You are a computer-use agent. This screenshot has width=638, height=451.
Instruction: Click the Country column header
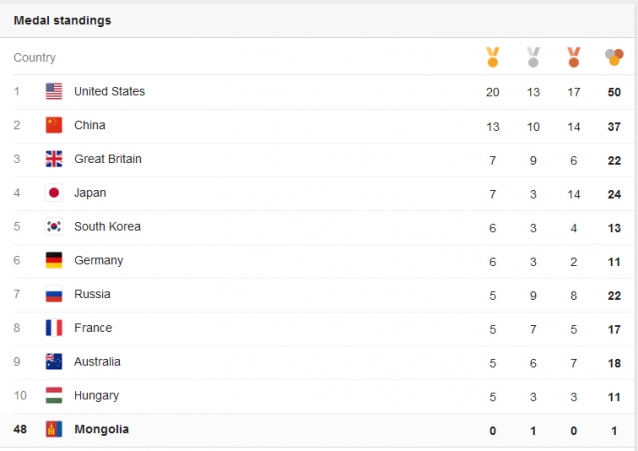click(x=34, y=57)
